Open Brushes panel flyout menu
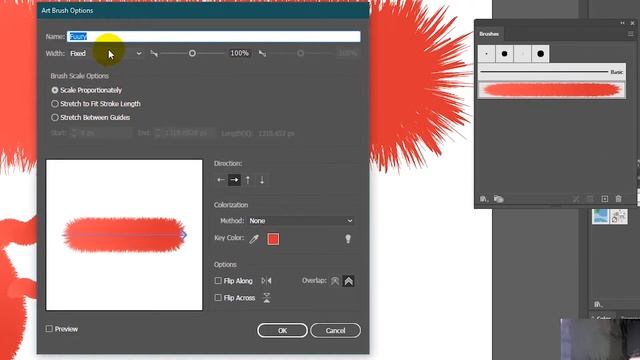 coord(631,34)
